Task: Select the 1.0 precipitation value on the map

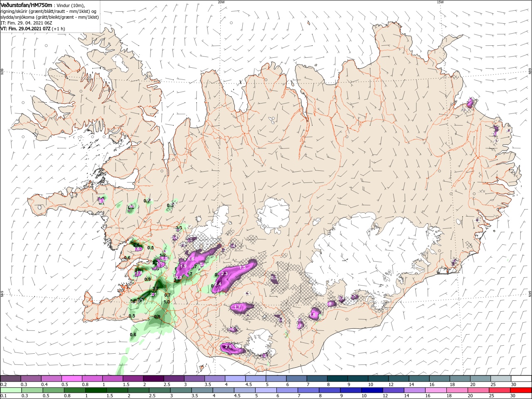Action: coord(167,302)
